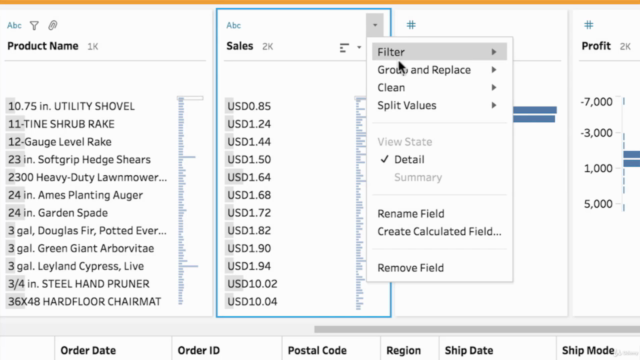The height and width of the screenshot is (360, 640).
Task: Click the Order ID column header
Action: (199, 351)
